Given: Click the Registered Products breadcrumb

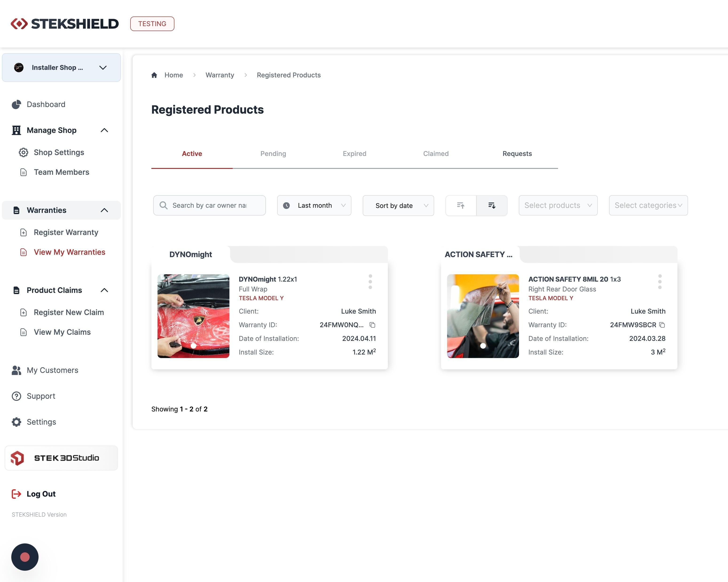Looking at the screenshot, I should pos(289,75).
